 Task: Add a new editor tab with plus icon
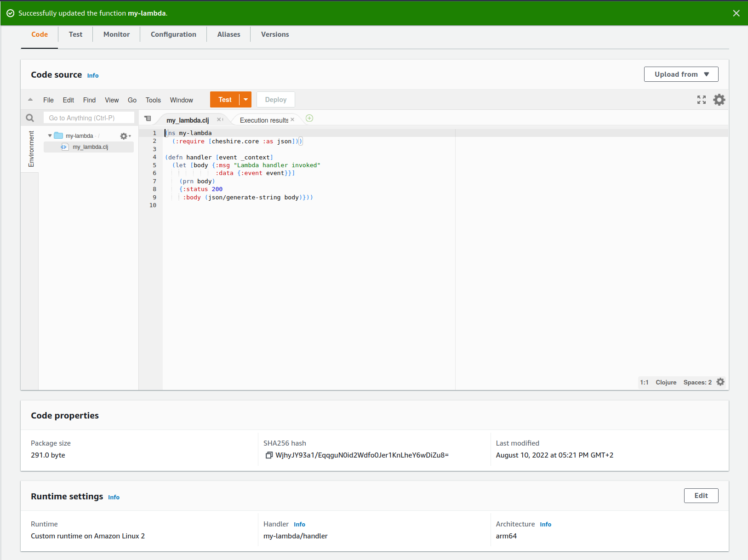tap(309, 118)
